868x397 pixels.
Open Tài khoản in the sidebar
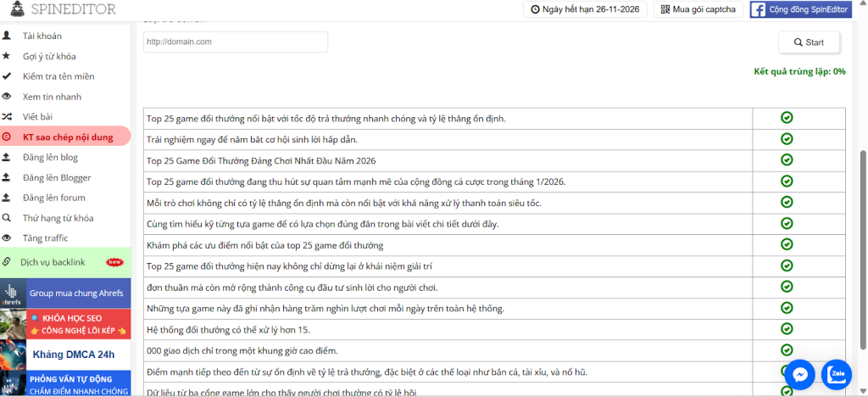(42, 36)
